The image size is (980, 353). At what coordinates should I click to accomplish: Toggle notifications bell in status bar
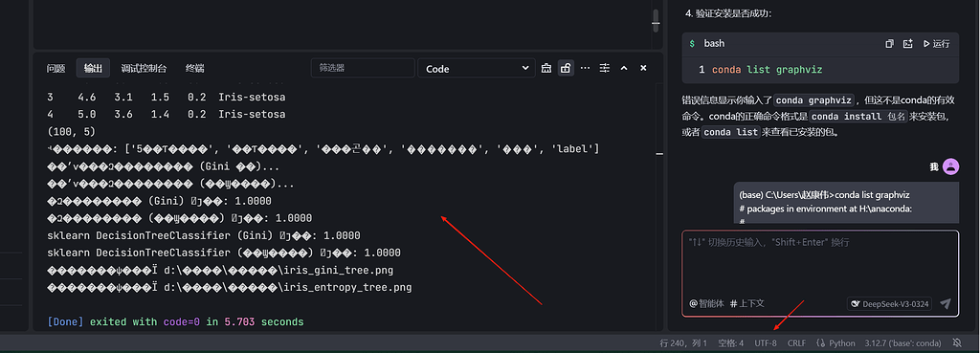tap(956, 343)
